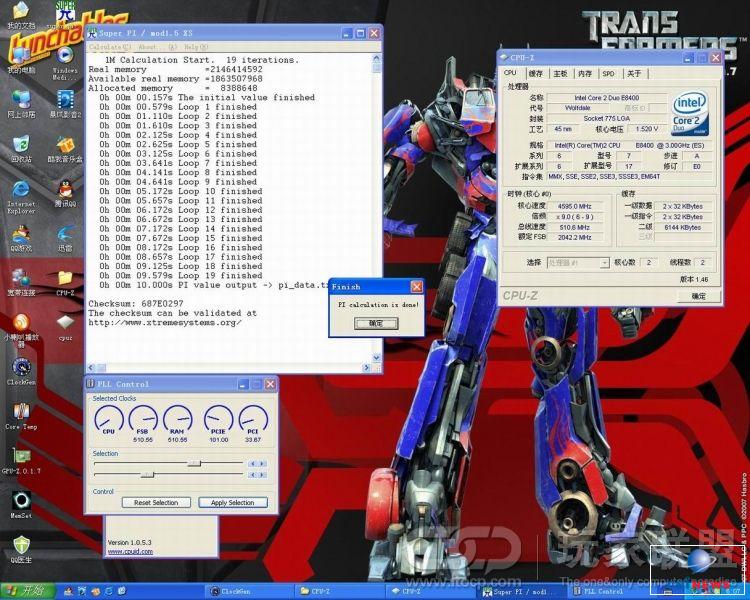Switch to ClockGen in the taskbar
The image size is (750, 600).
pyautogui.click(x=248, y=592)
